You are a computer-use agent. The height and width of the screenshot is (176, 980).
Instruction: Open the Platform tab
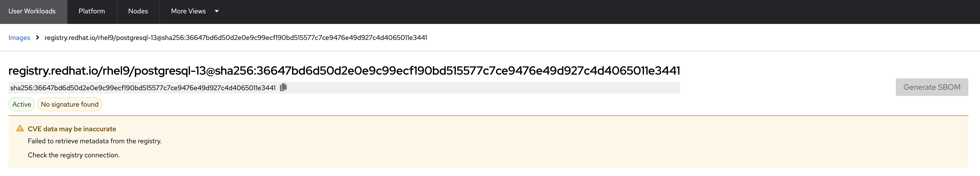click(x=92, y=11)
